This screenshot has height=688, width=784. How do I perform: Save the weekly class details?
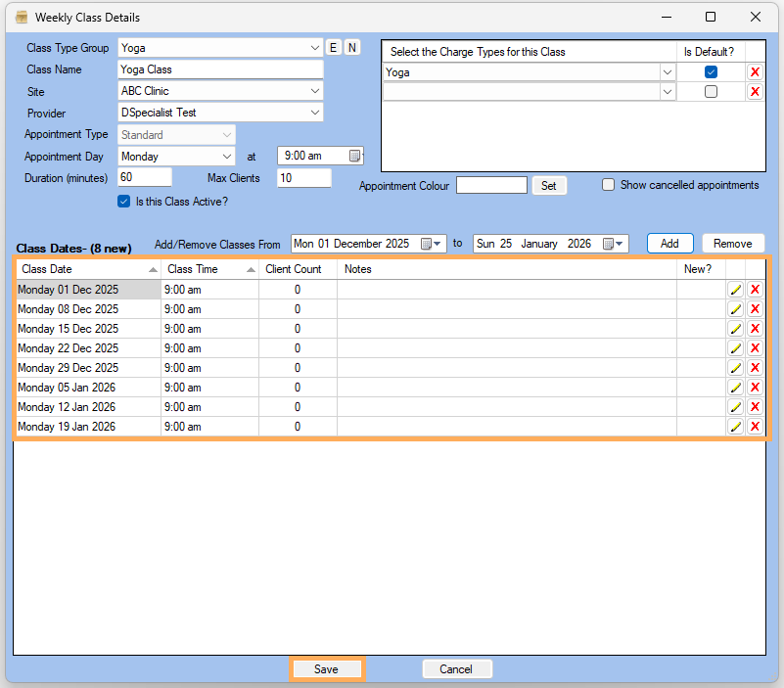pyautogui.click(x=326, y=669)
